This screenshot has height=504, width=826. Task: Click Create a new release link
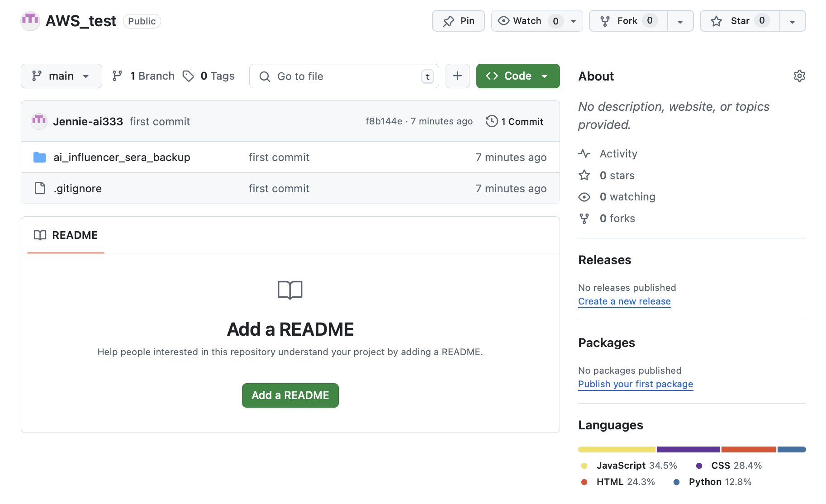point(625,301)
